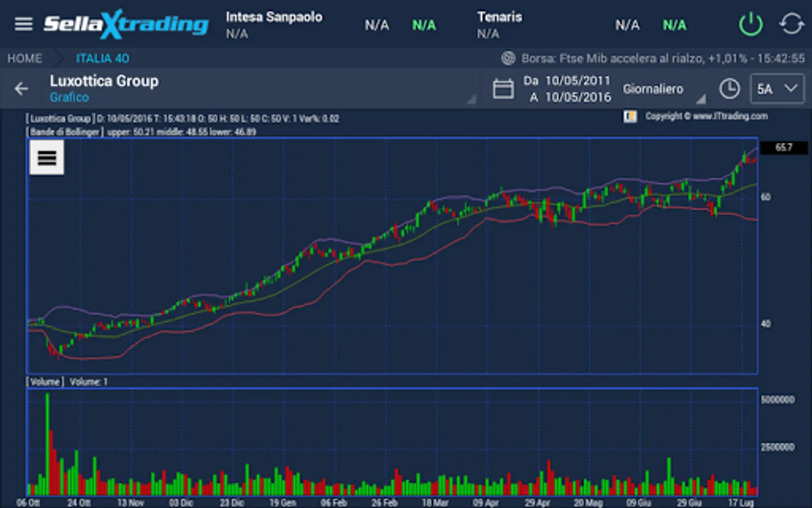Select the Tenaris ticker
812x508 pixels.
500,24
